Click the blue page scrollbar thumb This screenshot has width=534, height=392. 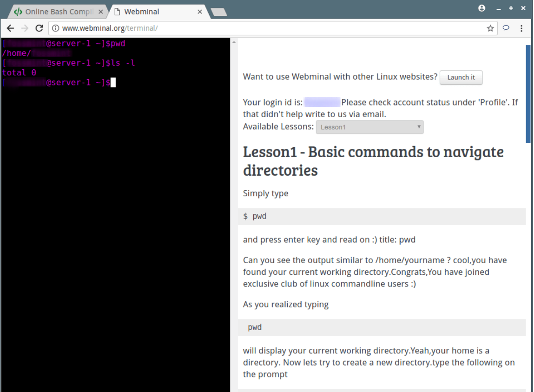528,93
